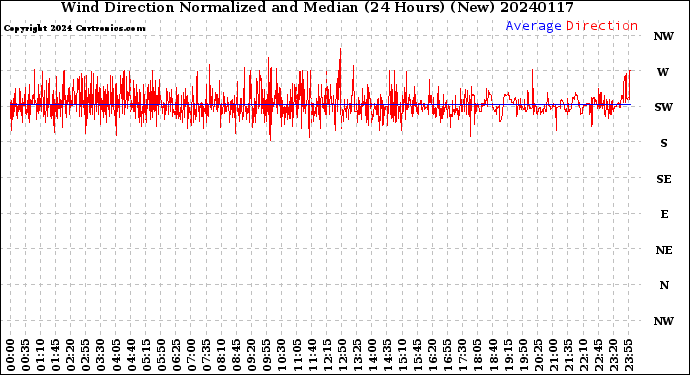Click the bottom NW axis label
690x375 pixels.
click(x=664, y=321)
